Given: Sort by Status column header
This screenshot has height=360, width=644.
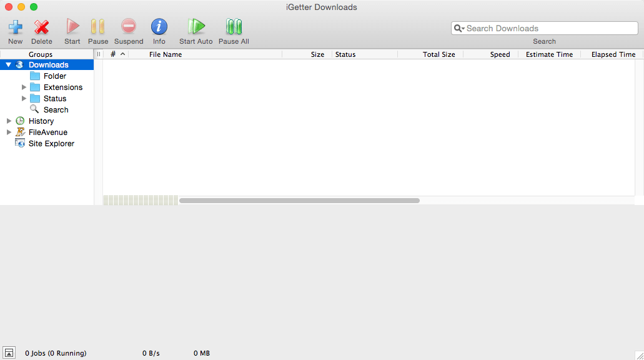Looking at the screenshot, I should pyautogui.click(x=365, y=54).
